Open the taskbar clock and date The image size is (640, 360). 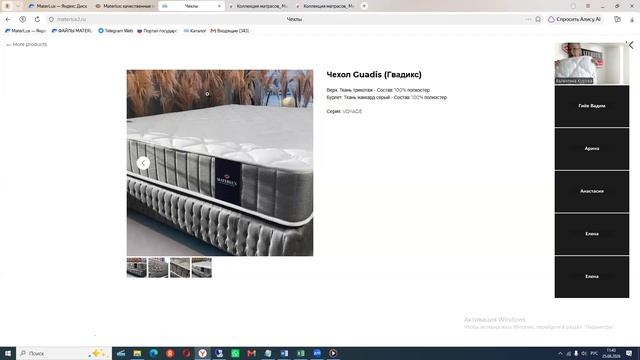tap(611, 353)
